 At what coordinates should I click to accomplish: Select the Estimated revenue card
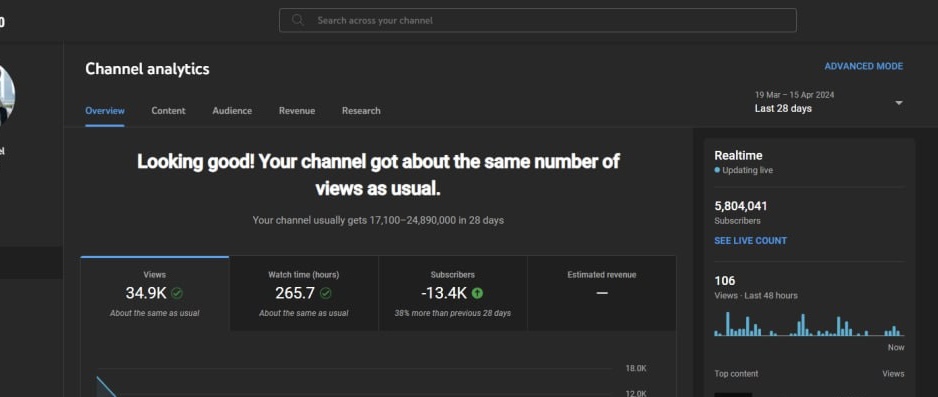coord(602,294)
